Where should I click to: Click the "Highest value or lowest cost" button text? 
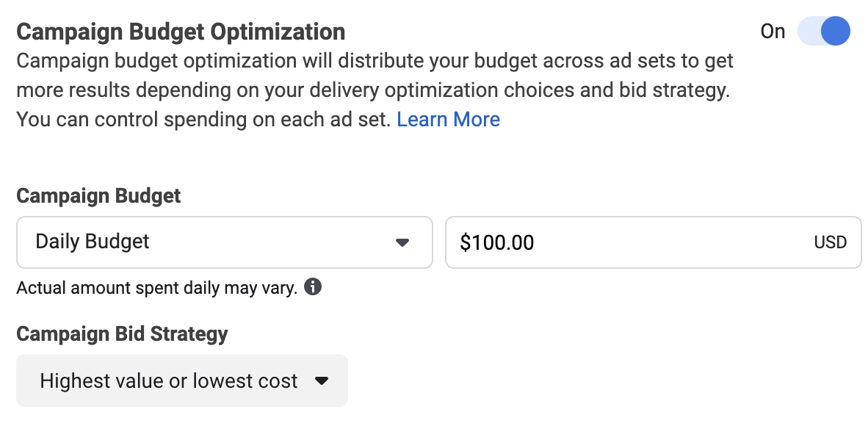point(169,380)
